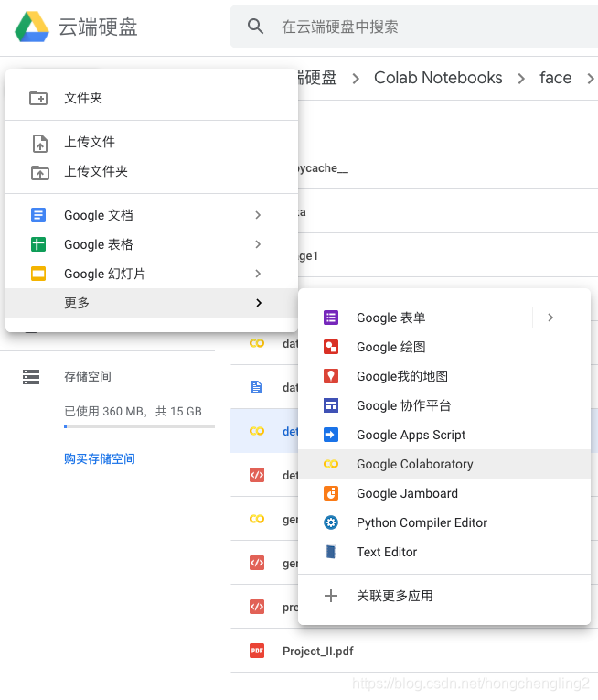Open the 更多 menu entry
598x700 pixels.
click(x=152, y=303)
